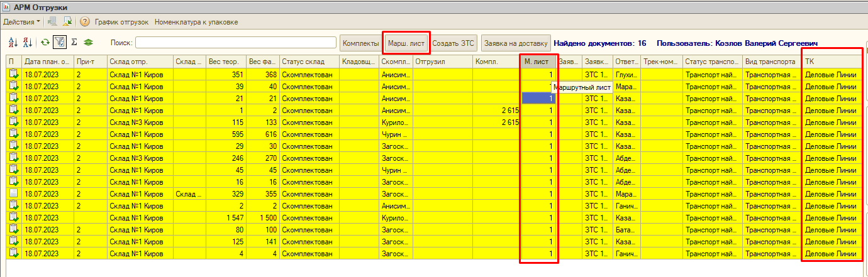Click document icon in row with weight 39
The width and height of the screenshot is (868, 277).
[14, 86]
